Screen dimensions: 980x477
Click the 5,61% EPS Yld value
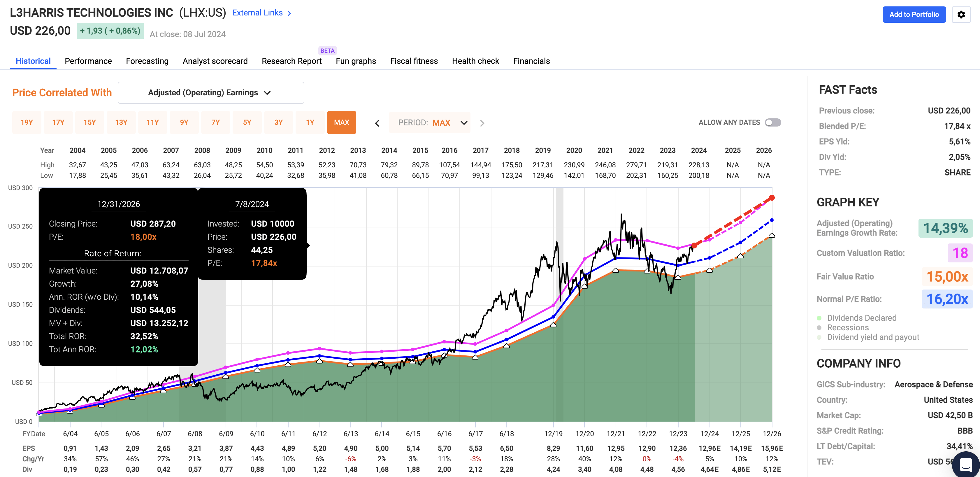(x=960, y=141)
